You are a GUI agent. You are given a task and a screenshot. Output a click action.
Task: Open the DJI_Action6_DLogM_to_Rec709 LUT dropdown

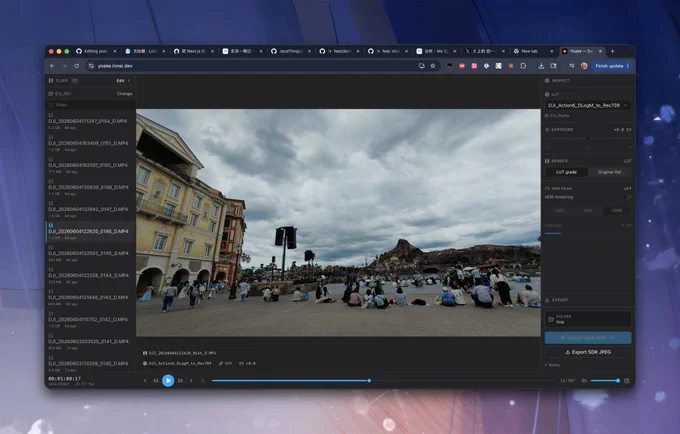(588, 105)
